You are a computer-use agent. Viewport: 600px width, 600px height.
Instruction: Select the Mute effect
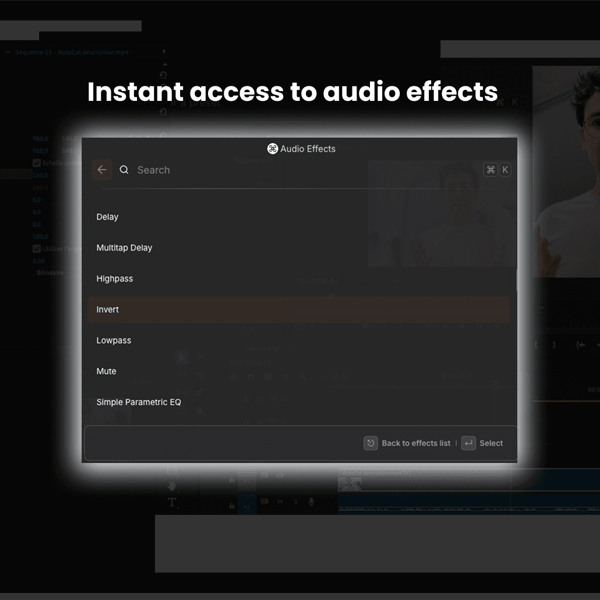[x=298, y=371]
